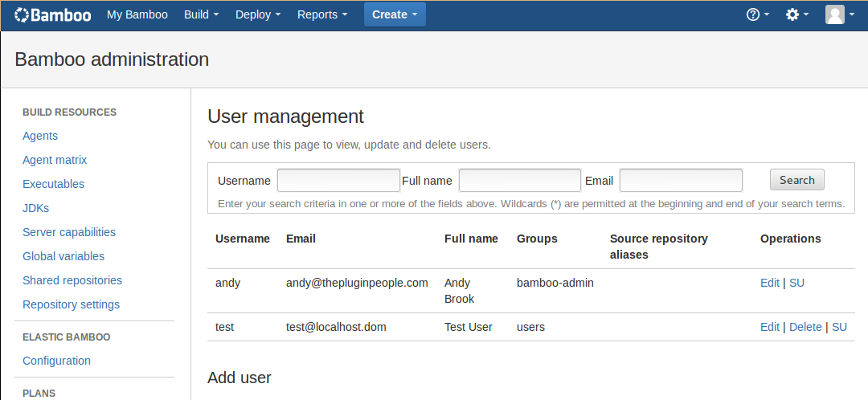868x400 pixels.
Task: Expand the Reports menu
Action: (322, 15)
